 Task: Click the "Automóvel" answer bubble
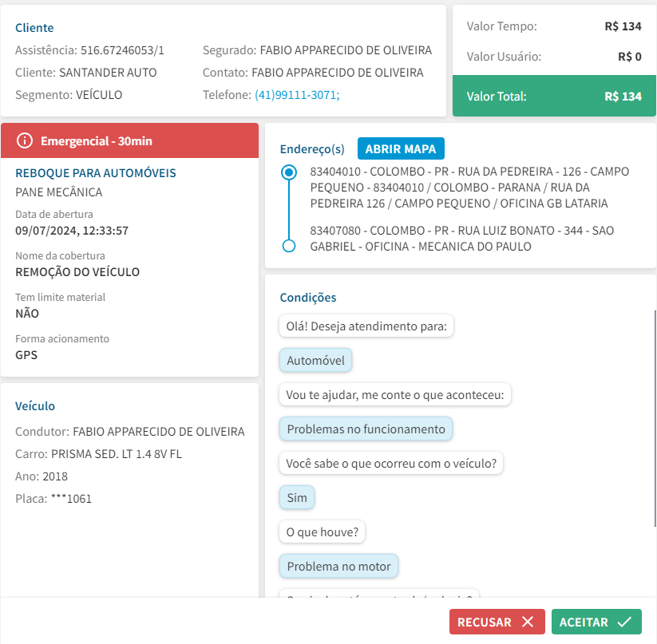[315, 361]
